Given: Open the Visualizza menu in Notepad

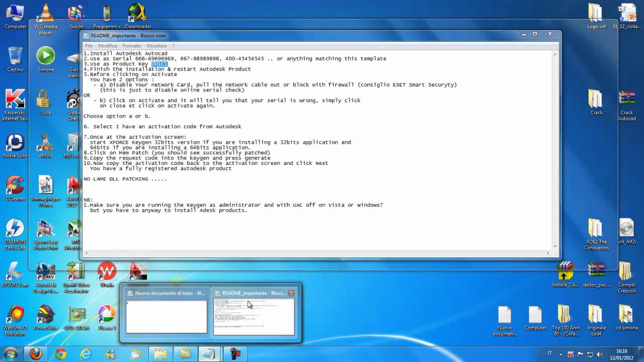Looking at the screenshot, I should pos(156,46).
